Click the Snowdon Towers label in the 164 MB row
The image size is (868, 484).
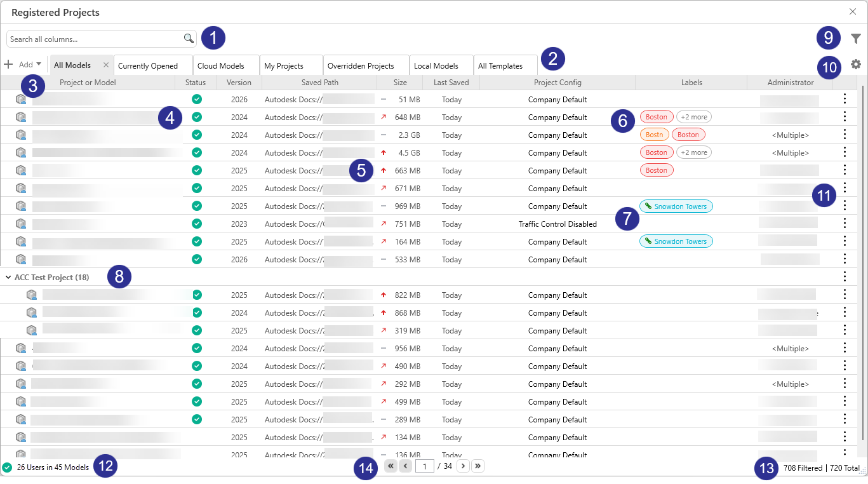tap(676, 241)
